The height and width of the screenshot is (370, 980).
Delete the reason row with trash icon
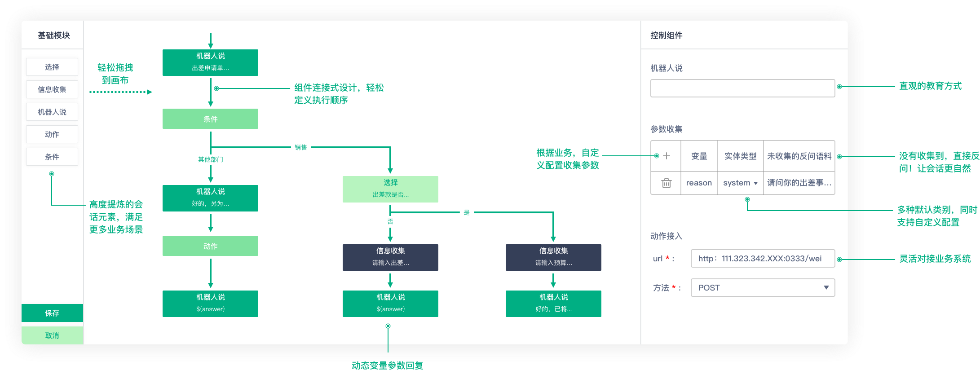tap(667, 183)
